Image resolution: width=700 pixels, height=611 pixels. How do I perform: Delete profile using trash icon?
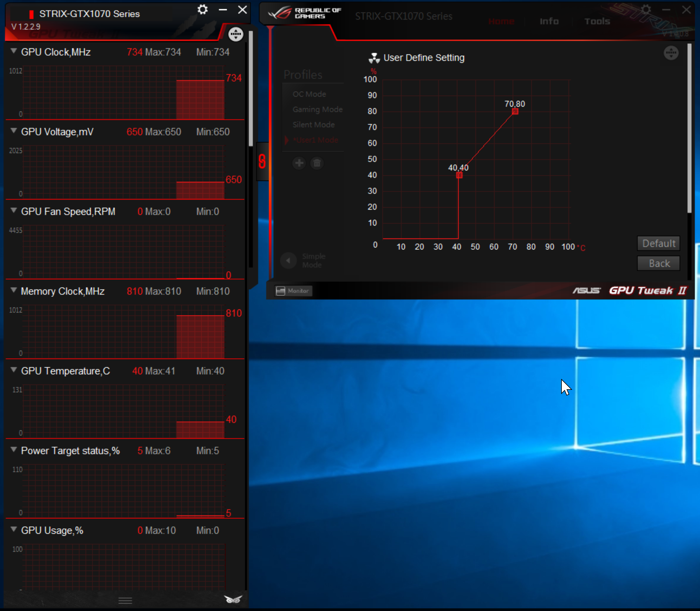pos(317,163)
